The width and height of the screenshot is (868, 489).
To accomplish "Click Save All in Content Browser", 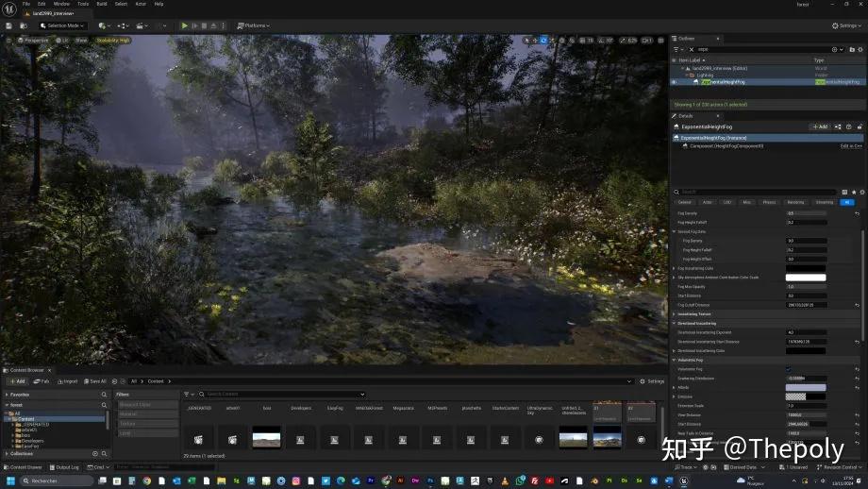I will click(94, 381).
